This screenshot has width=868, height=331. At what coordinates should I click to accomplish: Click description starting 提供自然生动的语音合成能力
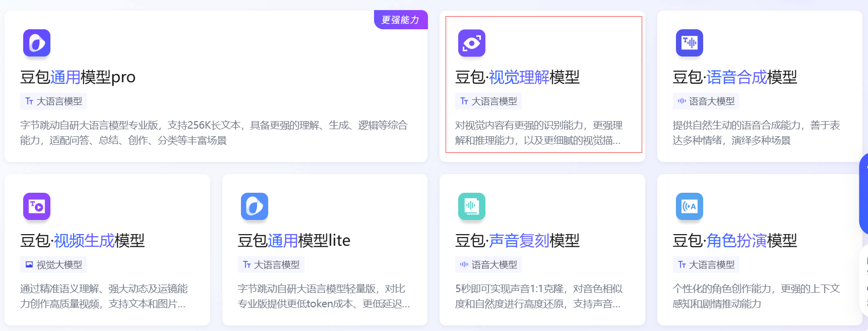point(756,133)
